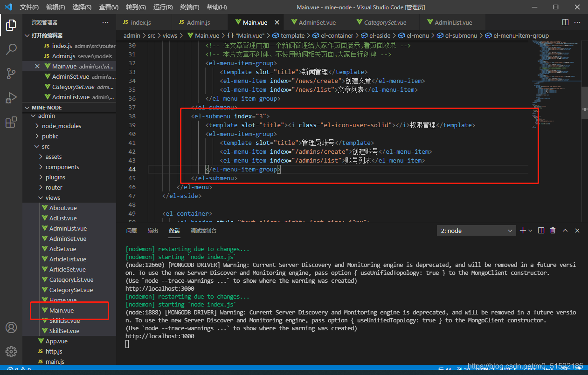Close the terminal panel
588x375 pixels.
click(x=577, y=231)
